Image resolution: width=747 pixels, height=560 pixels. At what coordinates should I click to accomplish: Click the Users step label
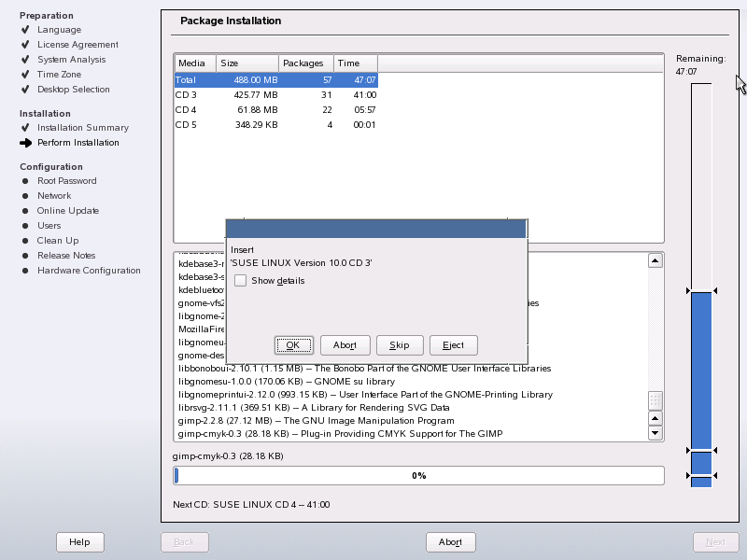click(49, 226)
